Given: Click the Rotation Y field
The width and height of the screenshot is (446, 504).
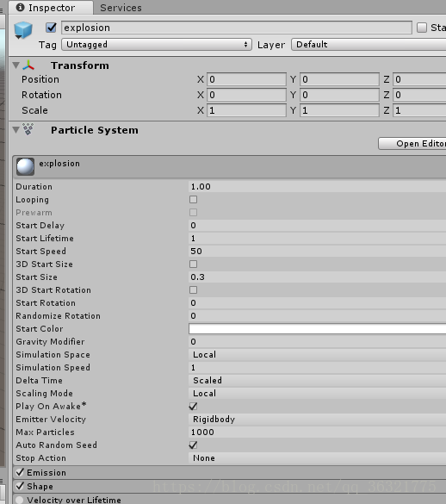Looking at the screenshot, I should point(339,95).
